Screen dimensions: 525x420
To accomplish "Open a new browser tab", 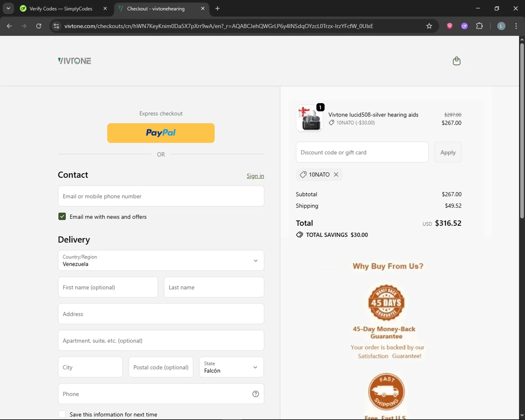I will click(217, 8).
